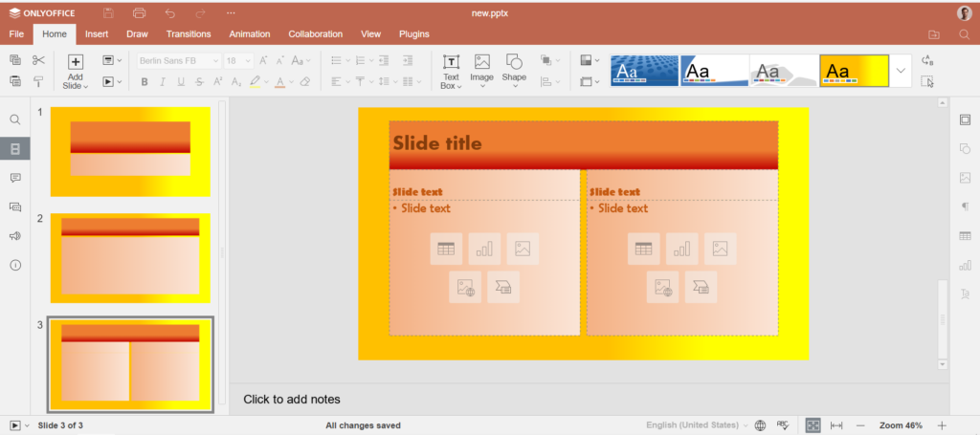The image size is (980, 435).
Task: Click the Copy icon
Action: pyautogui.click(x=15, y=60)
